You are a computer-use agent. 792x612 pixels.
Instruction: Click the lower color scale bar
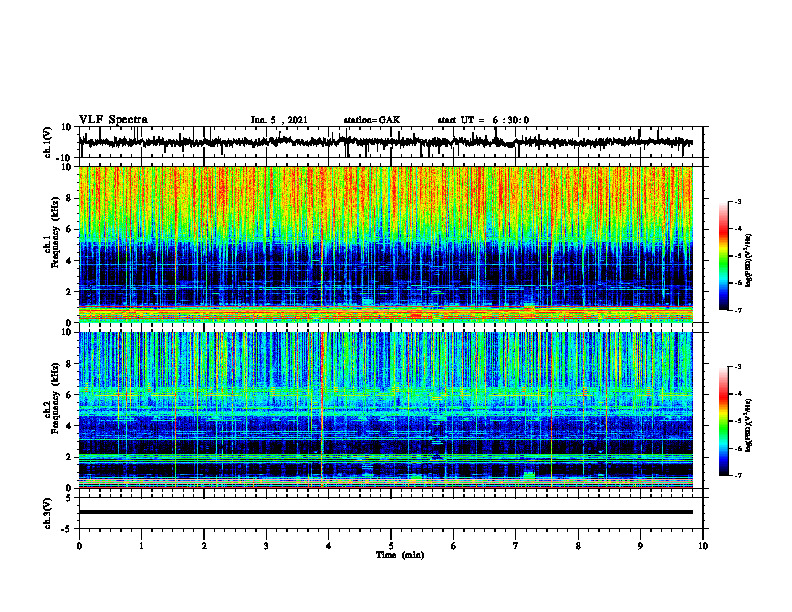coord(724,421)
